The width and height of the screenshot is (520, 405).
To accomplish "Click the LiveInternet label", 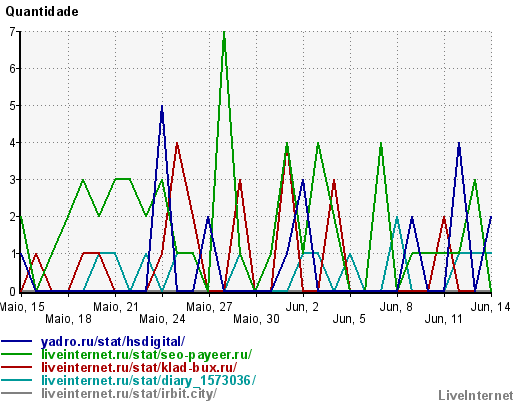I will click(476, 395).
